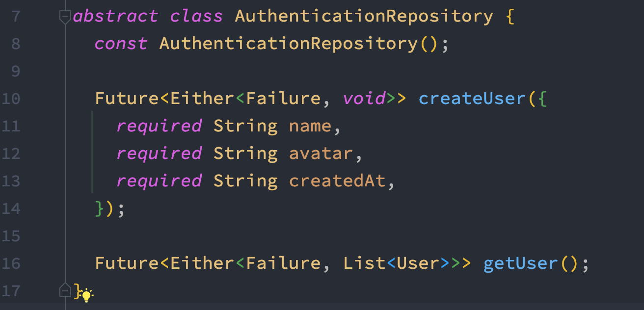Viewport: 644px width, 310px height.
Task: Click the getUser method name
Action: pyautogui.click(x=520, y=263)
